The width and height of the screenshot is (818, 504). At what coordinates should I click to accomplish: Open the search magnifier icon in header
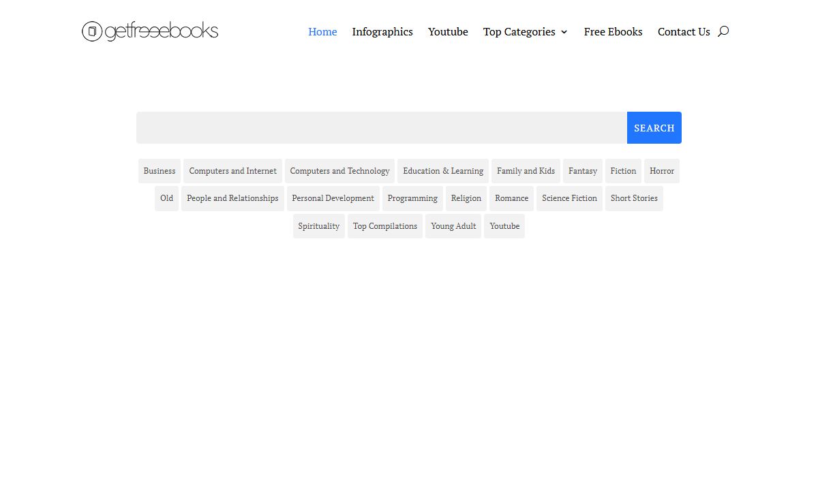click(723, 31)
